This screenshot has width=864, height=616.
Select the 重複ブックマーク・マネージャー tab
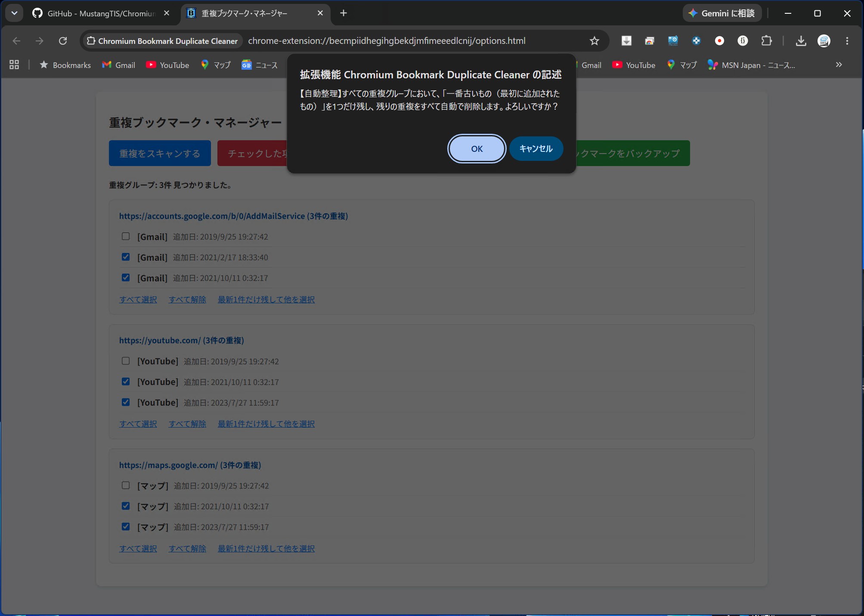256,13
